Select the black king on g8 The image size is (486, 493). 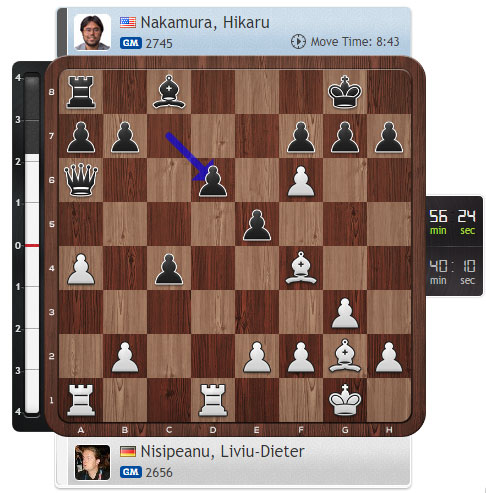point(345,92)
